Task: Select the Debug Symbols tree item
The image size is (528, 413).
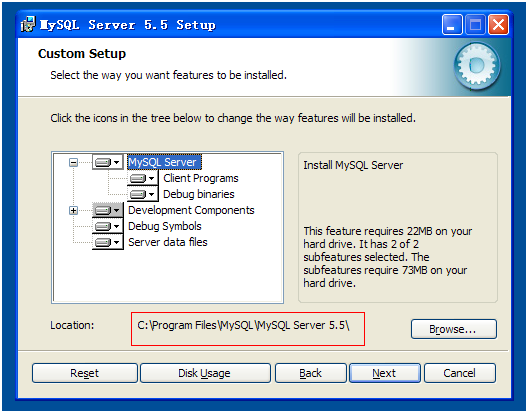Action: tap(165, 226)
